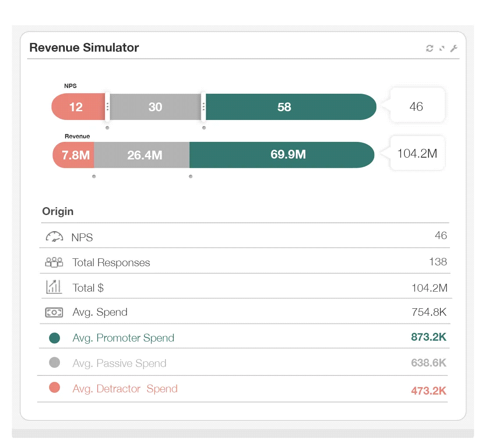Select the "Avg. Detractor Spend" label
485x448 pixels.
click(x=125, y=388)
